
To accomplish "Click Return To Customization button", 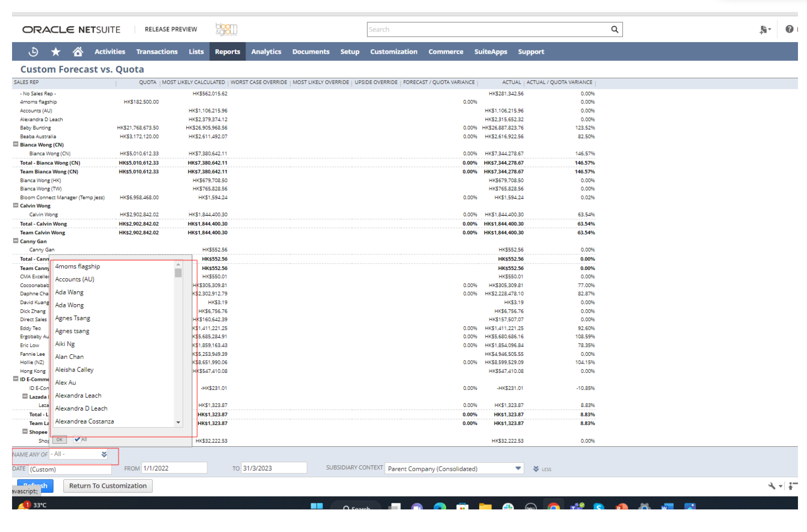I will tap(108, 486).
